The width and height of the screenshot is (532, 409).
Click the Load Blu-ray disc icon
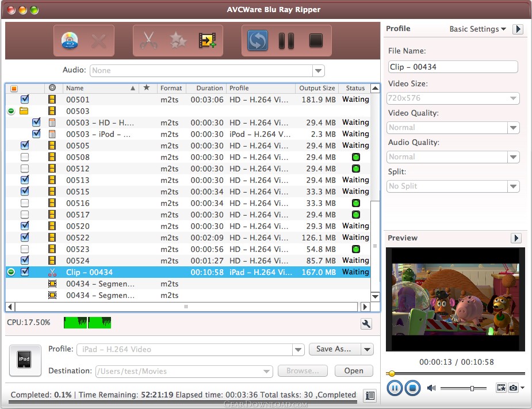tap(70, 41)
